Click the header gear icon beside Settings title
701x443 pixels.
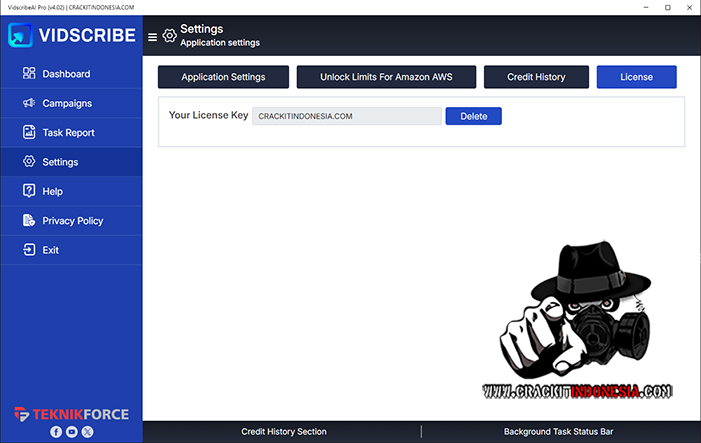click(169, 36)
